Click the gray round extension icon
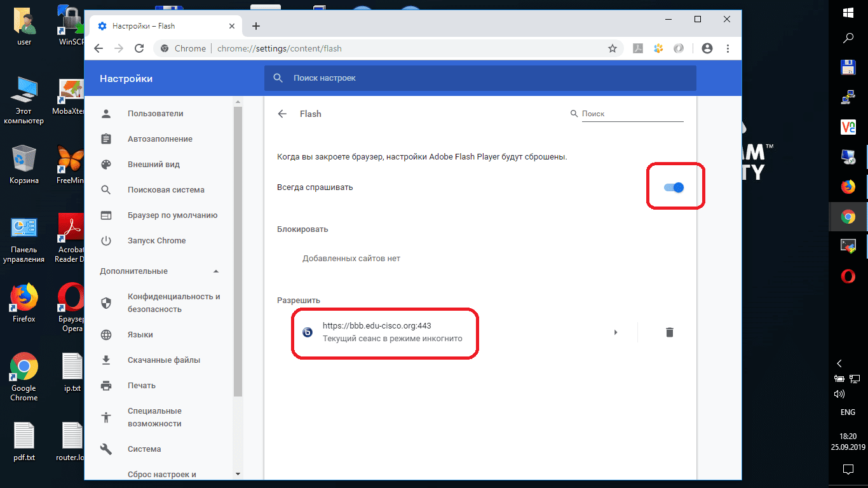Screen dimensions: 868x488 (679, 48)
